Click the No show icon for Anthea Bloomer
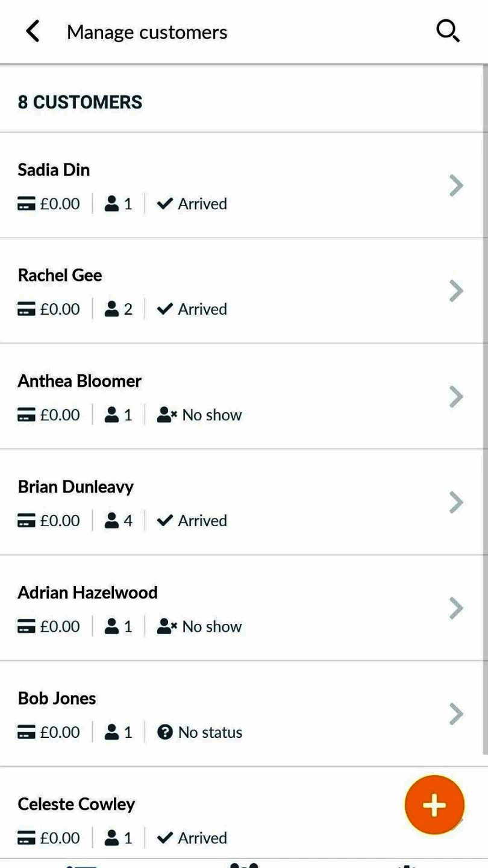Viewport: 488px width, 868px height. pos(166,415)
